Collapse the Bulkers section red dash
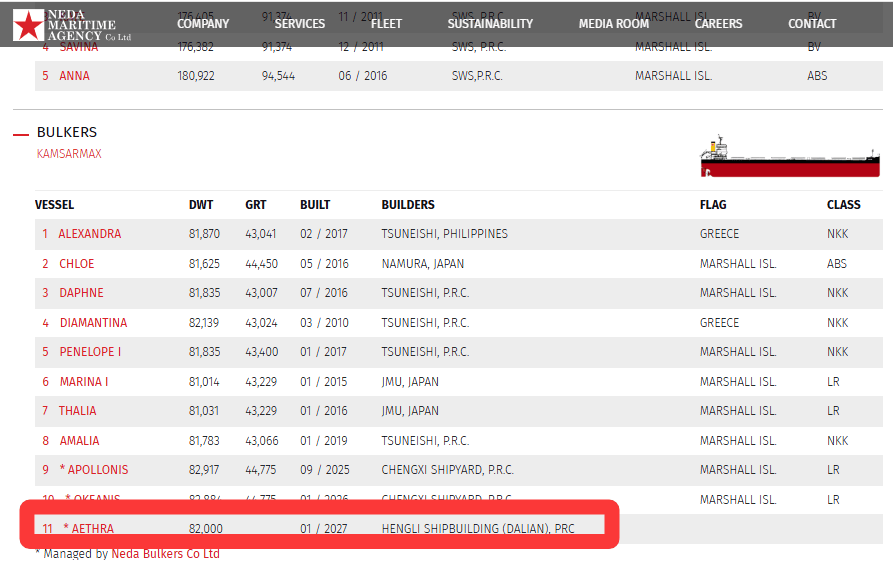This screenshot has height=573, width=893. [20, 133]
